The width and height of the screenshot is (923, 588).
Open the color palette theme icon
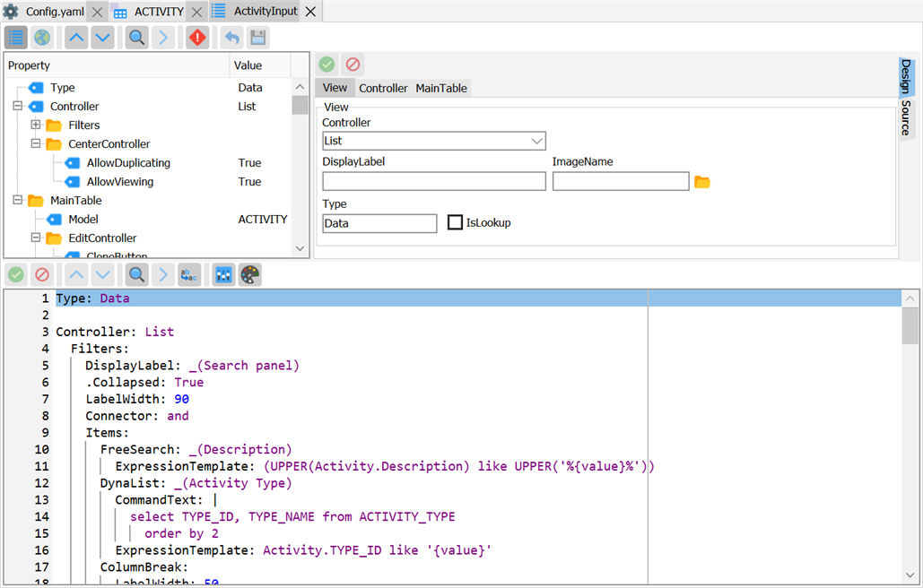click(249, 274)
